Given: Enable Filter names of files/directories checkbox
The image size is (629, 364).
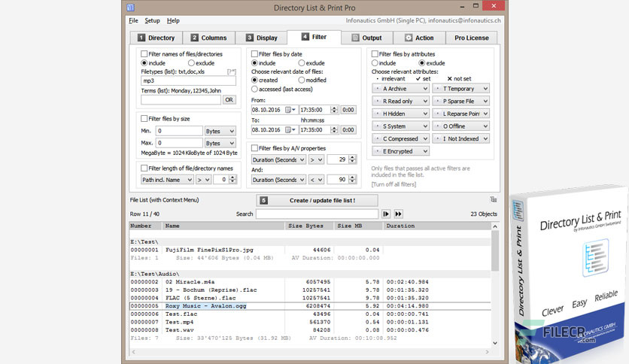Looking at the screenshot, I should click(x=144, y=53).
